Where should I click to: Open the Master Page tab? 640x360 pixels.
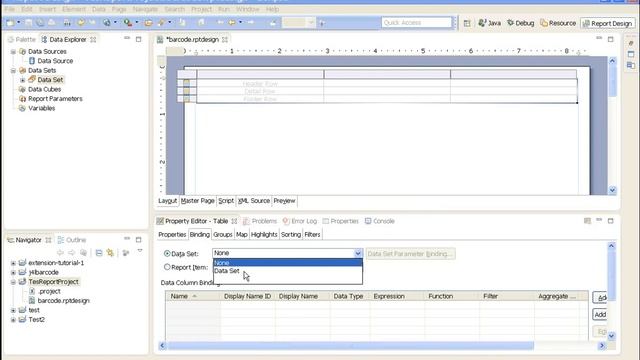198,201
